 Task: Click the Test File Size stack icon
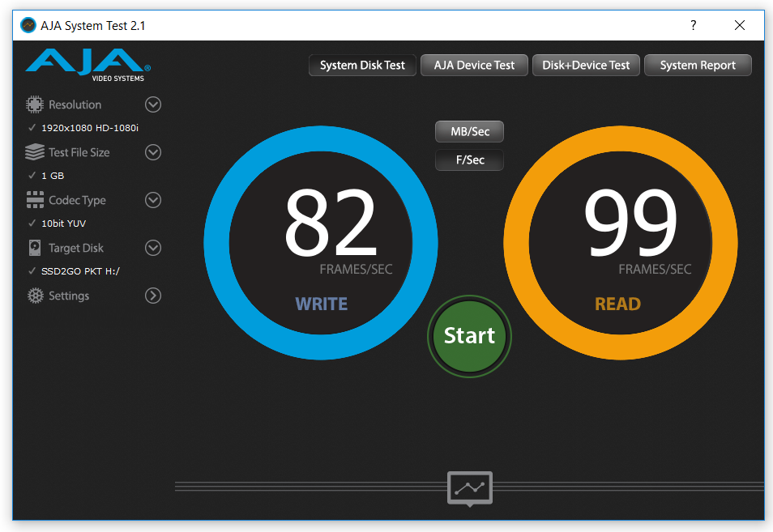click(35, 152)
